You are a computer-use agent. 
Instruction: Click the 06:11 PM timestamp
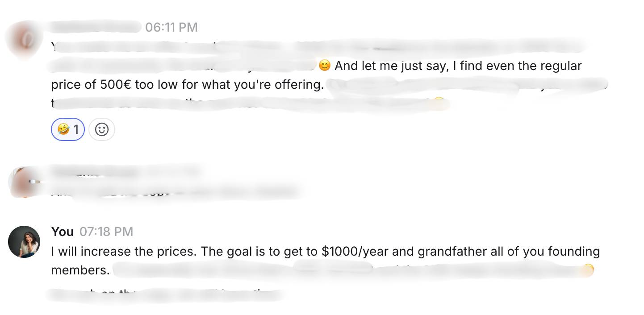171,27
